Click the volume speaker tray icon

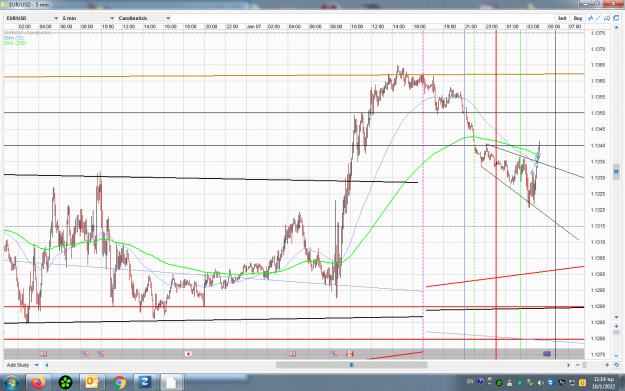[540, 383]
